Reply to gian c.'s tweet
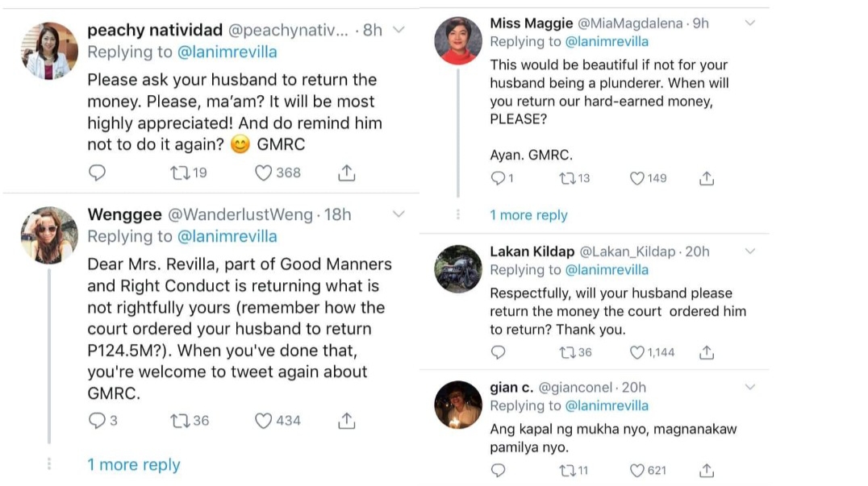 pyautogui.click(x=499, y=470)
